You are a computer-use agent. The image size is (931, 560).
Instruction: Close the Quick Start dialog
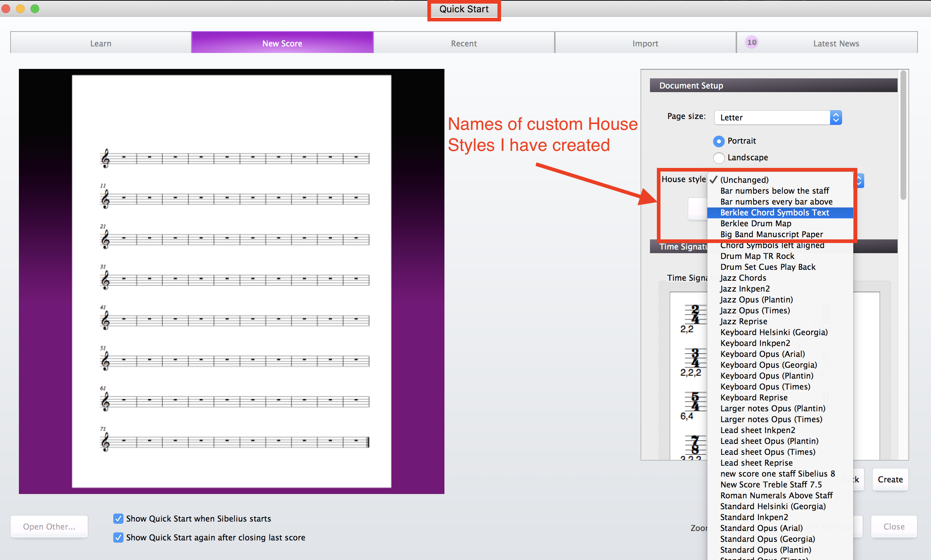click(894, 526)
